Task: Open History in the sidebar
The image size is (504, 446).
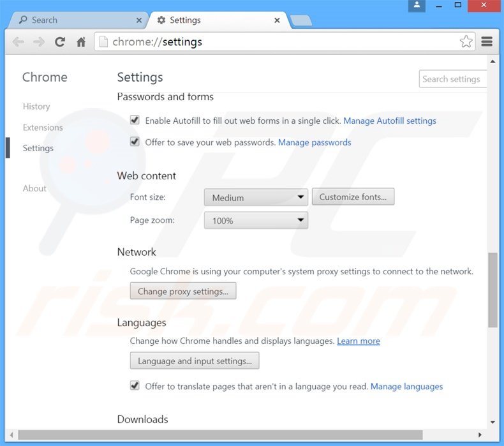Action: point(36,107)
